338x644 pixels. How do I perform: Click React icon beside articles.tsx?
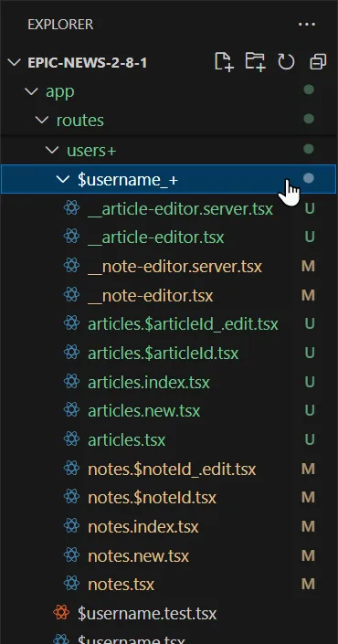pyautogui.click(x=71, y=439)
